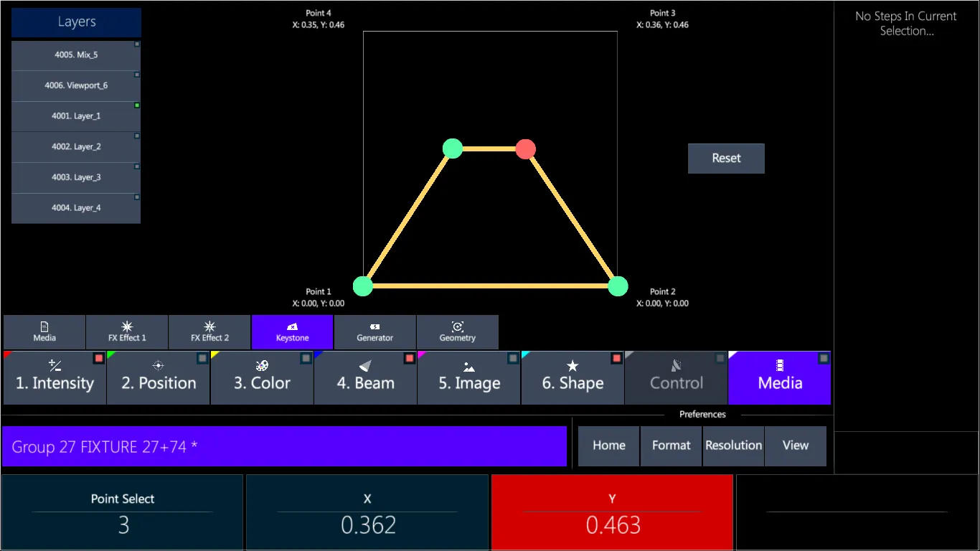
Task: Select layer 4005. Mix_5
Action: 76,55
